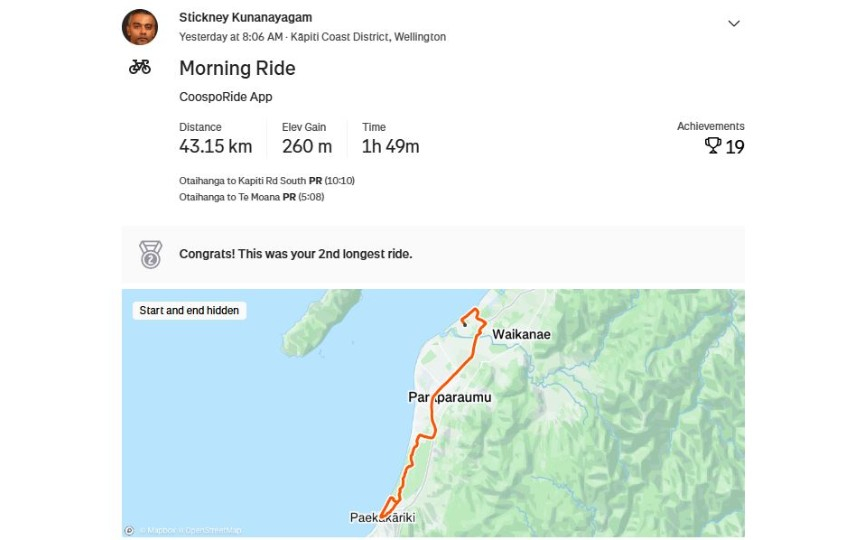Click the 1h 49m time stat
The width and height of the screenshot is (864, 540).
[x=390, y=146]
